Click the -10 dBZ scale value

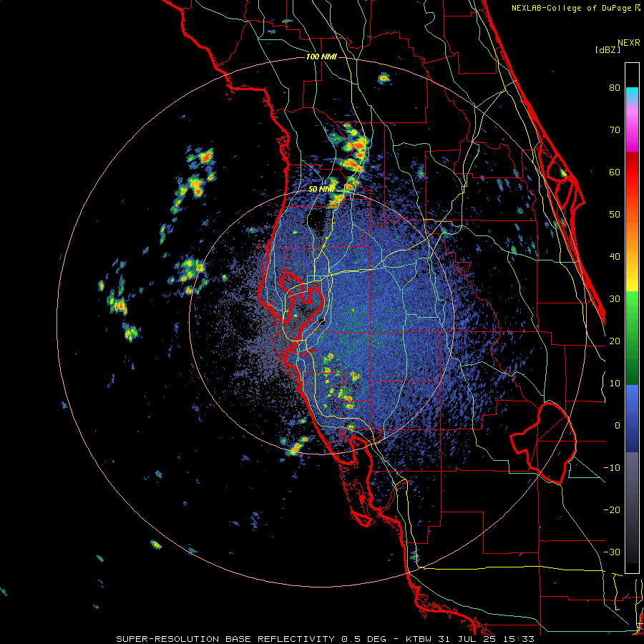tap(612, 468)
